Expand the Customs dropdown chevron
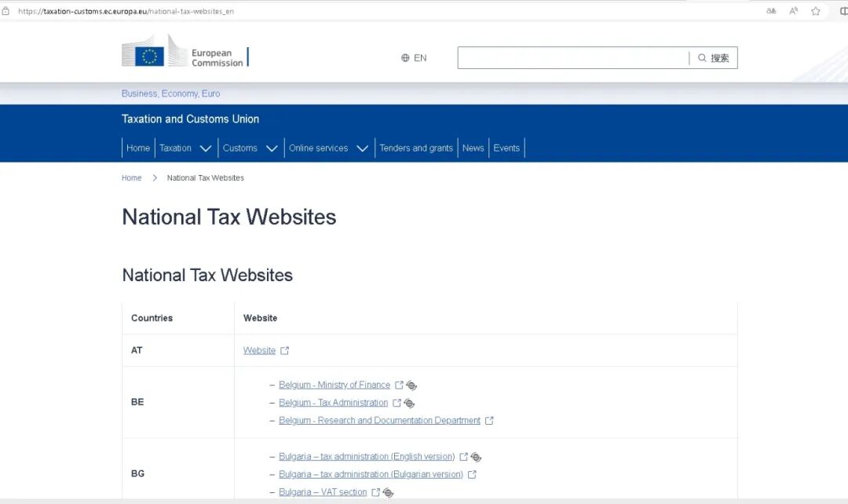Image resolution: width=848 pixels, height=504 pixels. click(272, 148)
